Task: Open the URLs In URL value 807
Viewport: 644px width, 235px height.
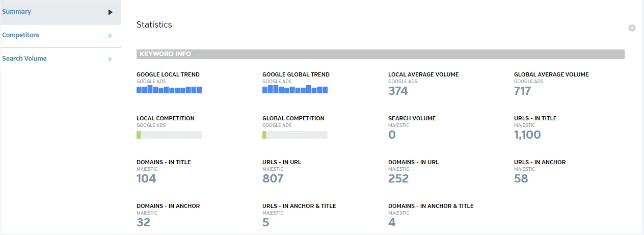Action: tap(273, 179)
